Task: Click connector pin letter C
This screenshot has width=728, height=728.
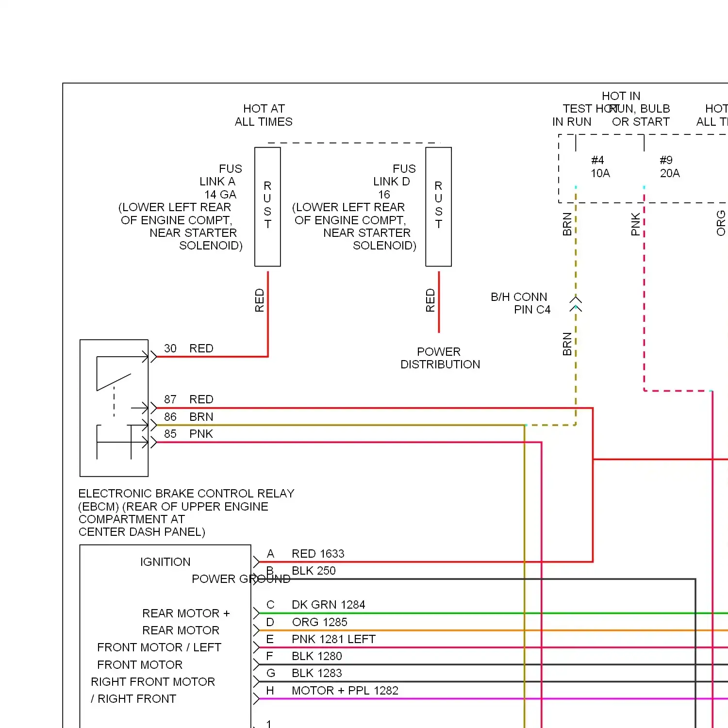Action: (x=270, y=605)
